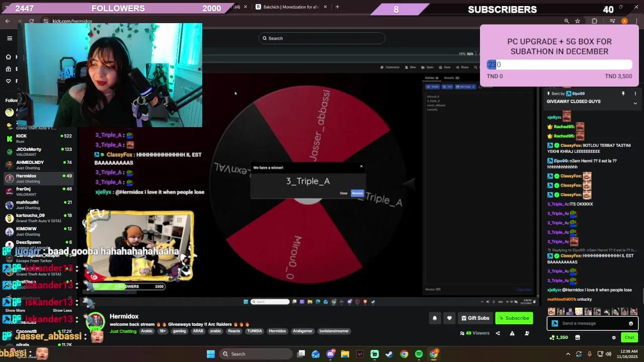Viewport: 644px width, 362px height.
Task: Click Show Less in sidebar channels
Action: click(x=62, y=310)
